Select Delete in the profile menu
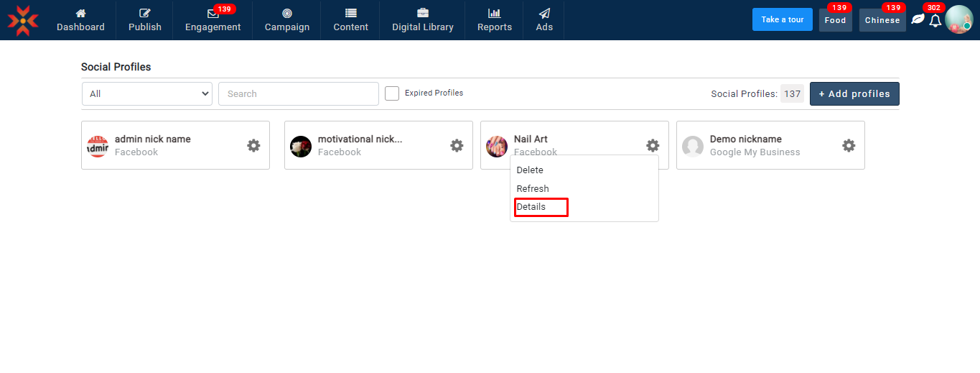Image resolution: width=980 pixels, height=373 pixels. point(530,170)
